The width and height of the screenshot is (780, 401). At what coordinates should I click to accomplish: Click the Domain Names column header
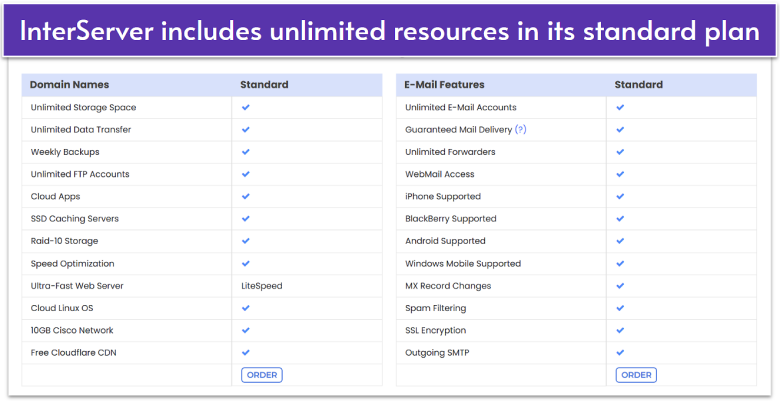[69, 85]
